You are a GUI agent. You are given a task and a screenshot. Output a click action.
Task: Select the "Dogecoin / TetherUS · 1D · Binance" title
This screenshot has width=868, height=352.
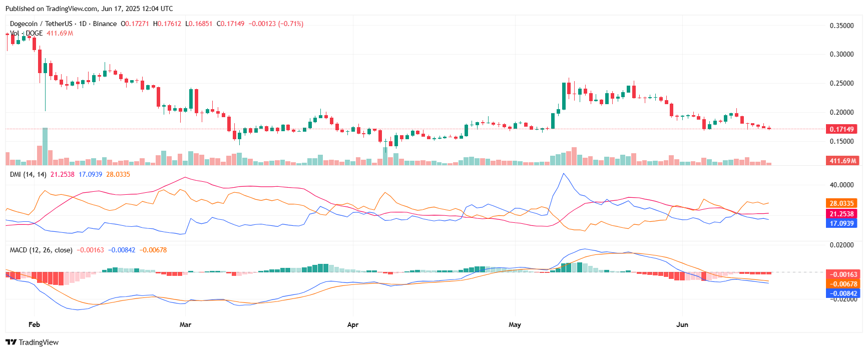pos(64,24)
